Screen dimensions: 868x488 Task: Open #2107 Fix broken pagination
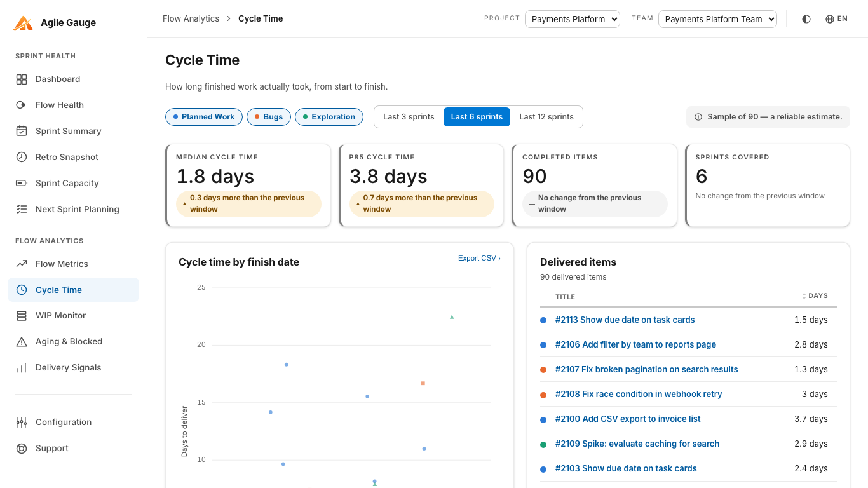646,369
